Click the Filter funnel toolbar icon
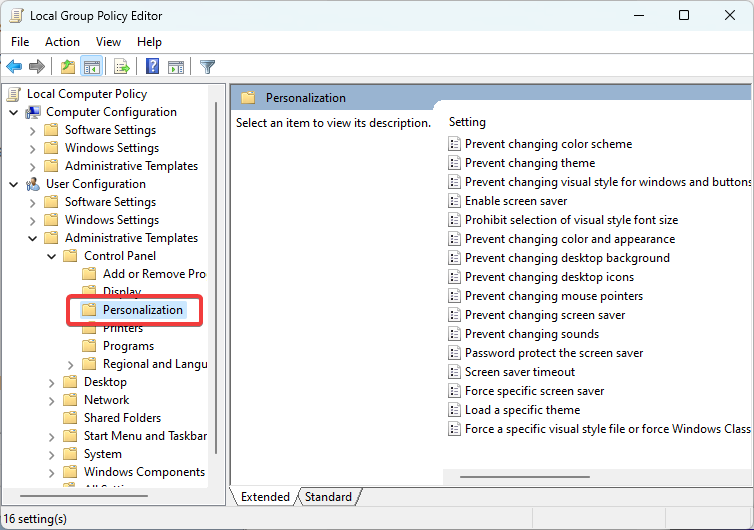This screenshot has height=530, width=754. pos(207,66)
